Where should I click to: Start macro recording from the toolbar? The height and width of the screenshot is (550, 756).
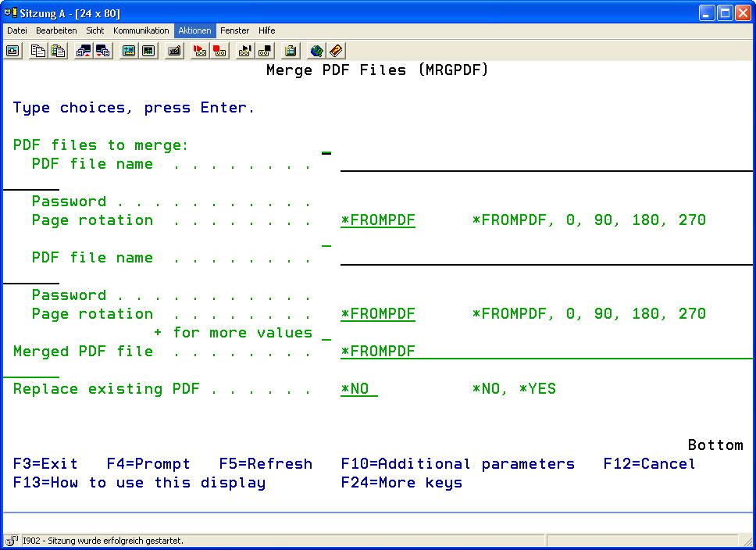[x=199, y=51]
